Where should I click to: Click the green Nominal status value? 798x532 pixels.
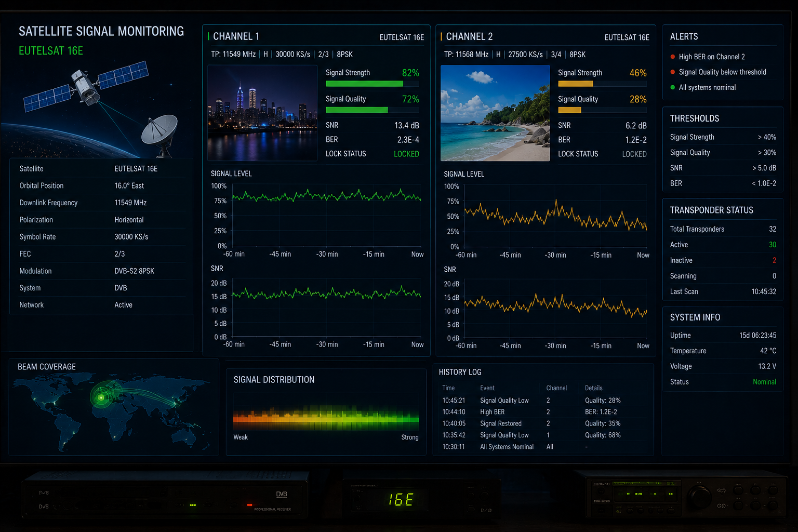coord(765,382)
